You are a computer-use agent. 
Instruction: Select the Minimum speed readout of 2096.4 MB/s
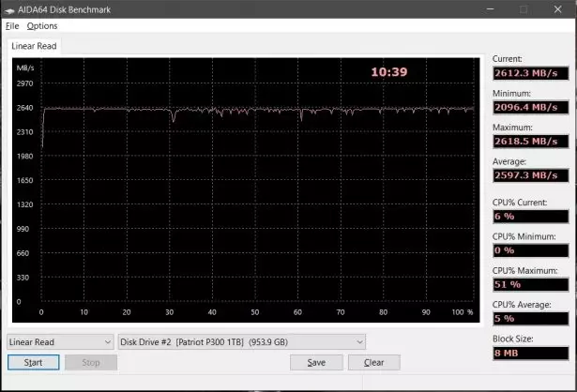click(530, 107)
